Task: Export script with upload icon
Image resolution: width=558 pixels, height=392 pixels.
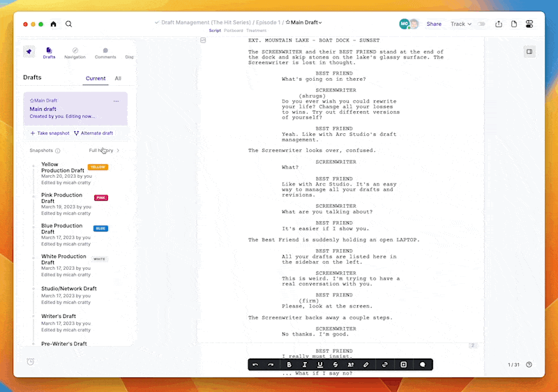Action: 499,24
